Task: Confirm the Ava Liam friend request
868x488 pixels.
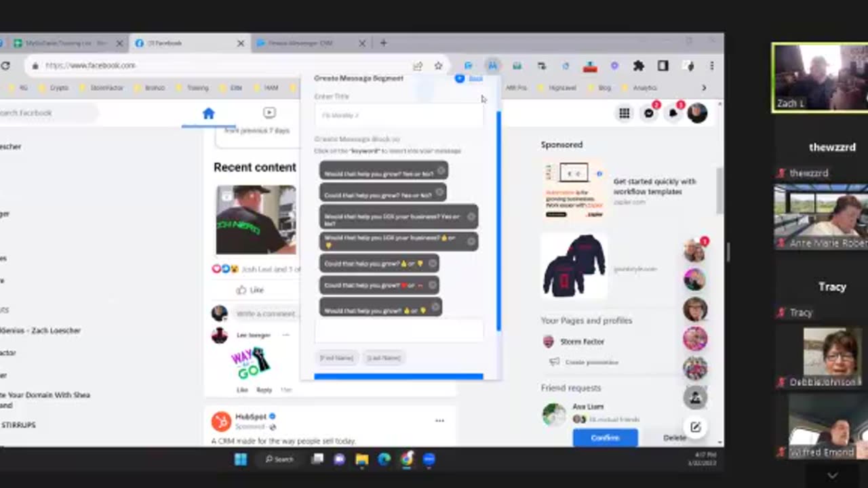Action: pyautogui.click(x=605, y=438)
